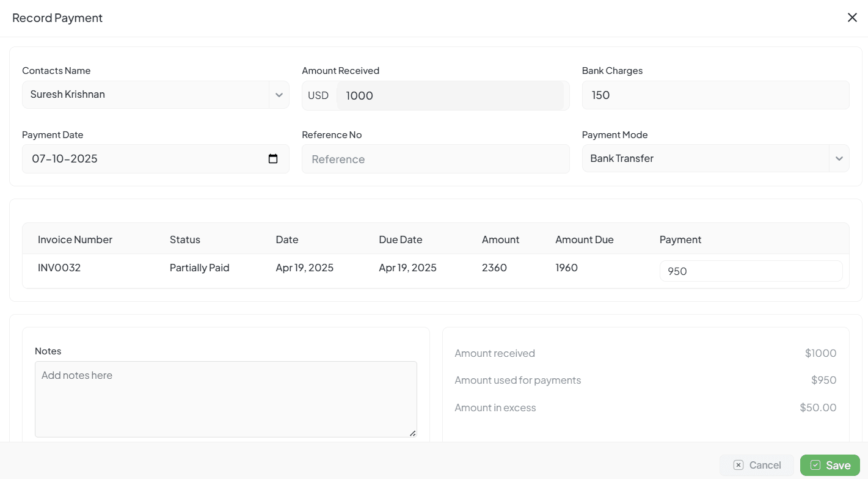Click Save to record the payment
The height and width of the screenshot is (479, 868).
[830, 465]
